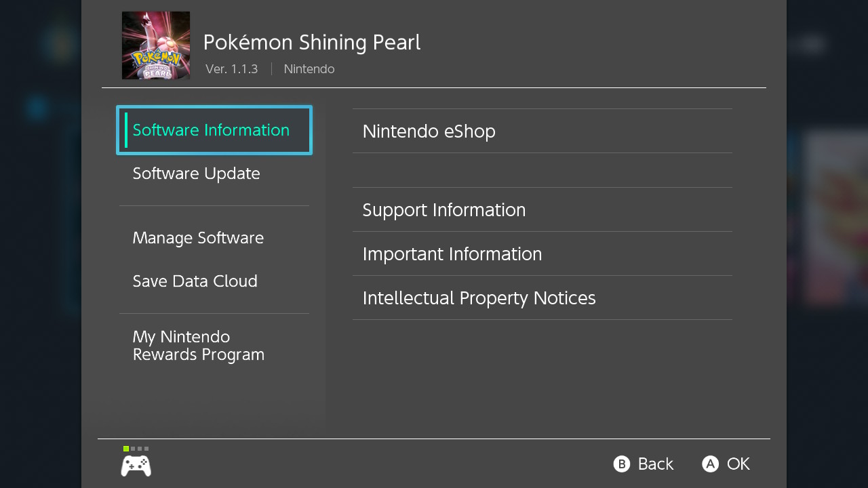Screen dimensions: 868x488
Task: Click the green player indicator light
Action: pos(126,449)
